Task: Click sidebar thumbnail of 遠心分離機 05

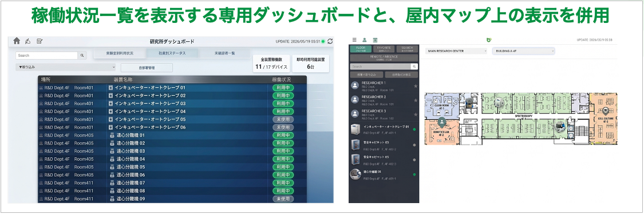Action: pos(355,174)
